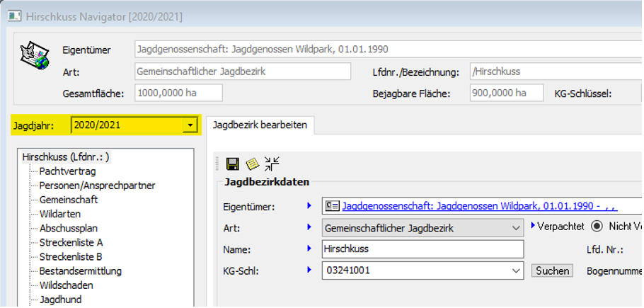
Task: Open the Jagdjahr 2020/2021 dropdown
Action: [x=188, y=125]
